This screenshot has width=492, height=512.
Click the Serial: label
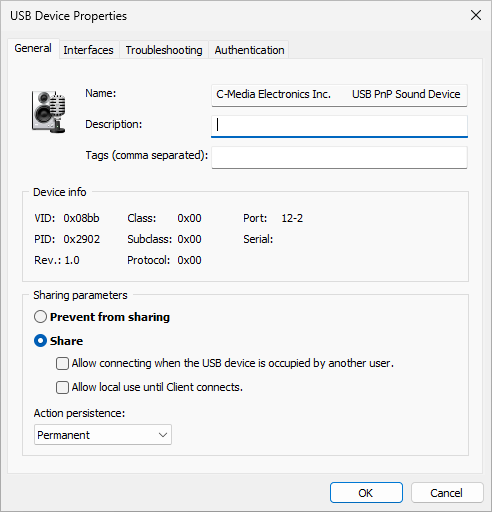pos(258,239)
